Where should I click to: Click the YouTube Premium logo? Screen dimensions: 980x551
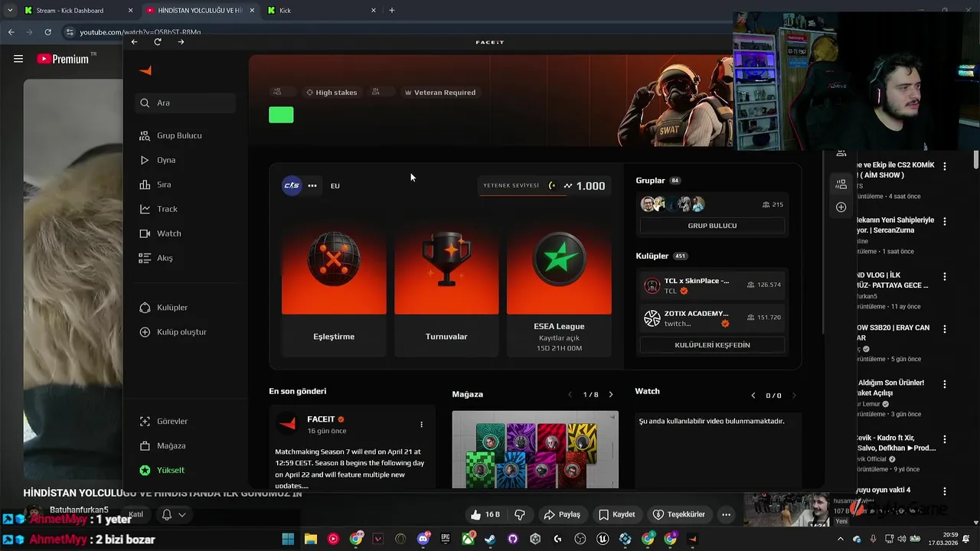[64, 59]
